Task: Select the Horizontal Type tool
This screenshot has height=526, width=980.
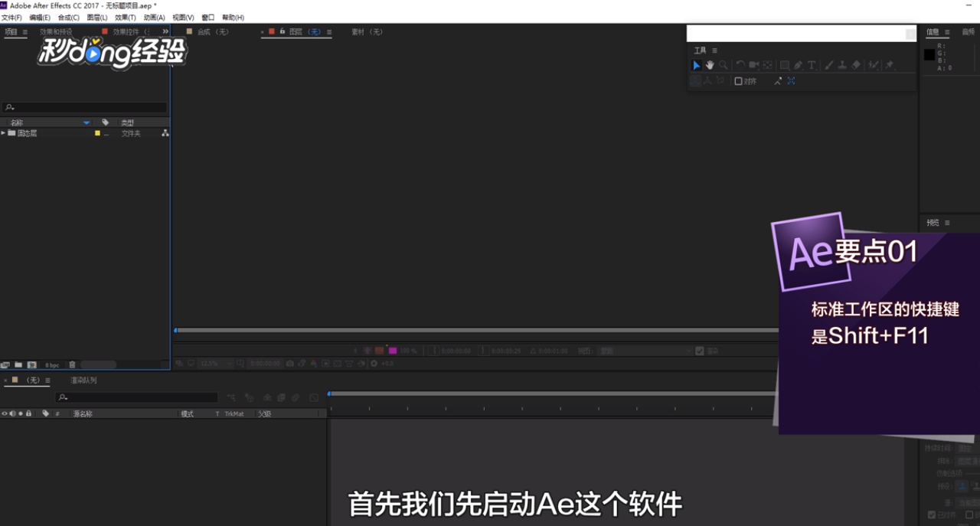Action: pyautogui.click(x=812, y=65)
